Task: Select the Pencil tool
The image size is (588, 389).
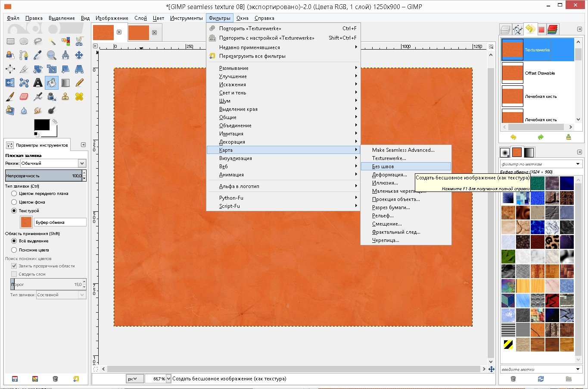Action: tap(79, 83)
